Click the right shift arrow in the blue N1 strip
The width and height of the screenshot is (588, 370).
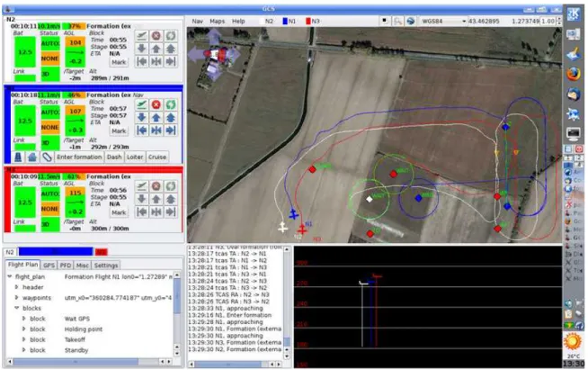point(171,131)
